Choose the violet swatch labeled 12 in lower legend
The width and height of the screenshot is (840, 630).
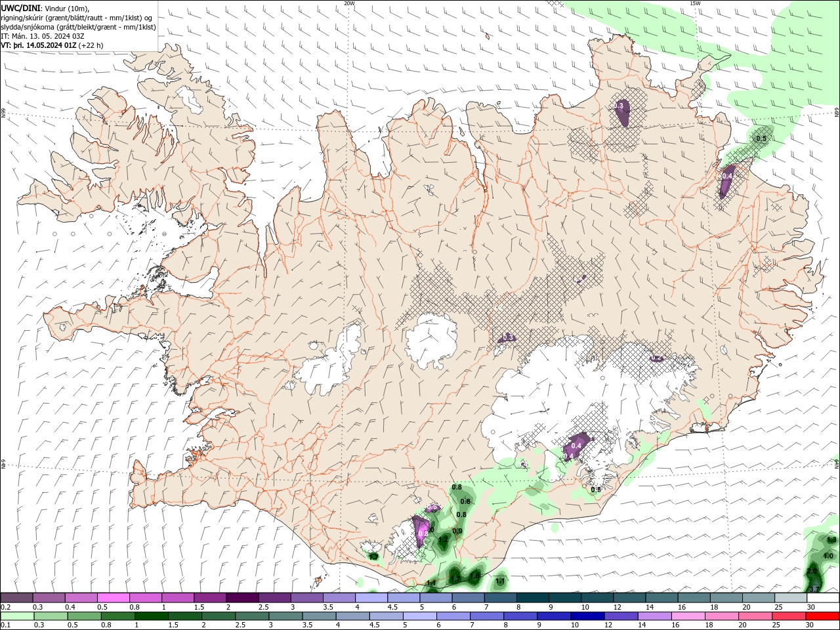coord(620,616)
